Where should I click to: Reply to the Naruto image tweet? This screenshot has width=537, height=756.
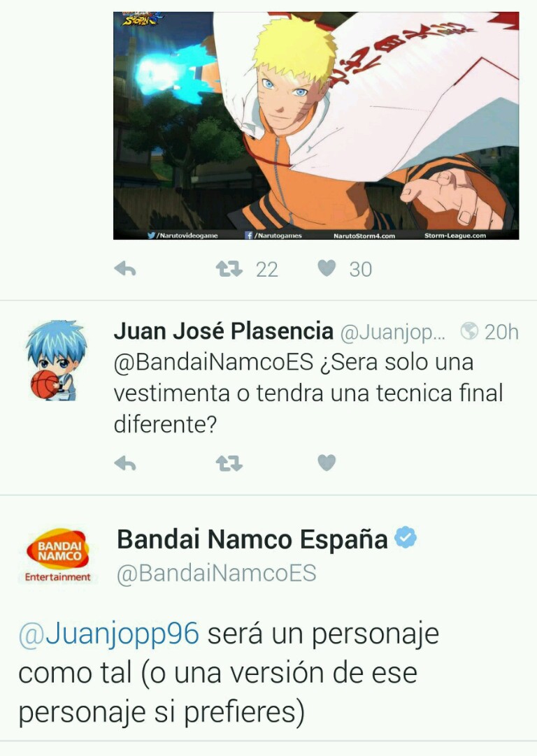tap(125, 268)
